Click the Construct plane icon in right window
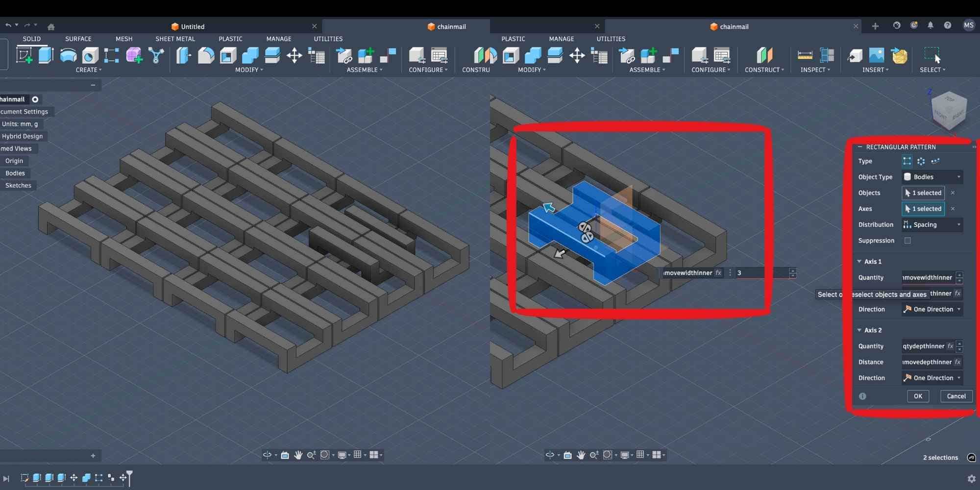The image size is (980, 490). [x=764, y=55]
